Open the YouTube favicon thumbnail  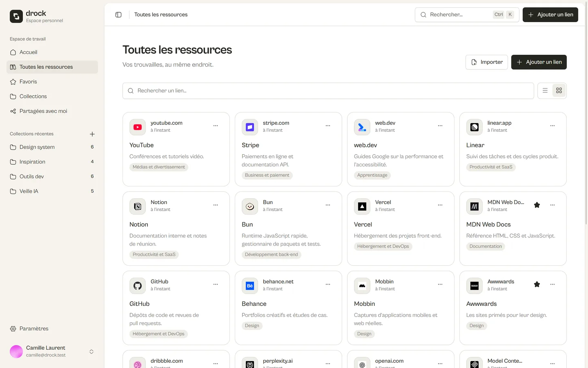tap(138, 127)
